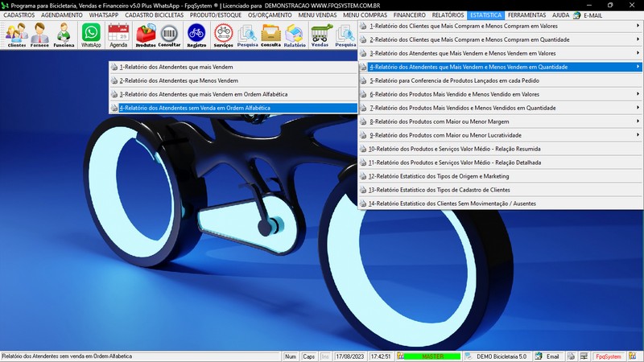Select 13-Relatório Estatistico Tipos de Cadastro de Clientes
Image resolution: width=644 pixels, height=362 pixels.
500,190
